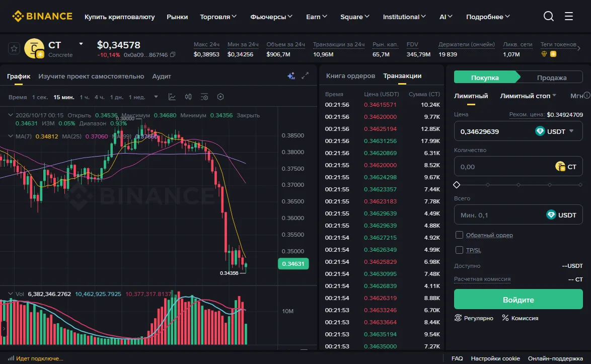Screen dimensions: 591x364
Task: Expand the AI menu
Action: tap(446, 17)
